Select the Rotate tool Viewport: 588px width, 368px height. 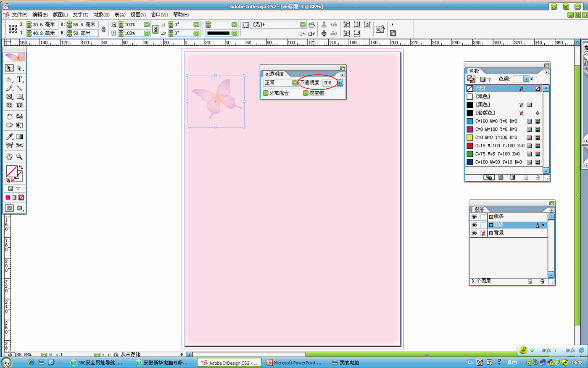click(9, 116)
